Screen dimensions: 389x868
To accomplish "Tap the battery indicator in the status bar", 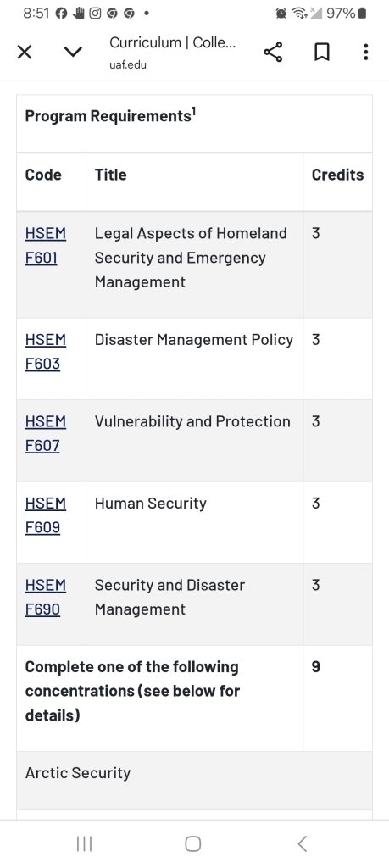I will 363,14.
